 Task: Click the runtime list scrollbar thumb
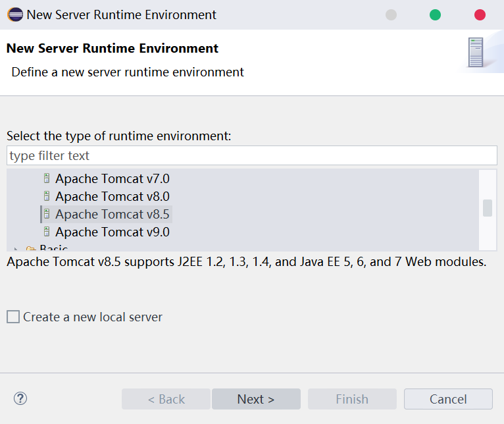(x=488, y=208)
